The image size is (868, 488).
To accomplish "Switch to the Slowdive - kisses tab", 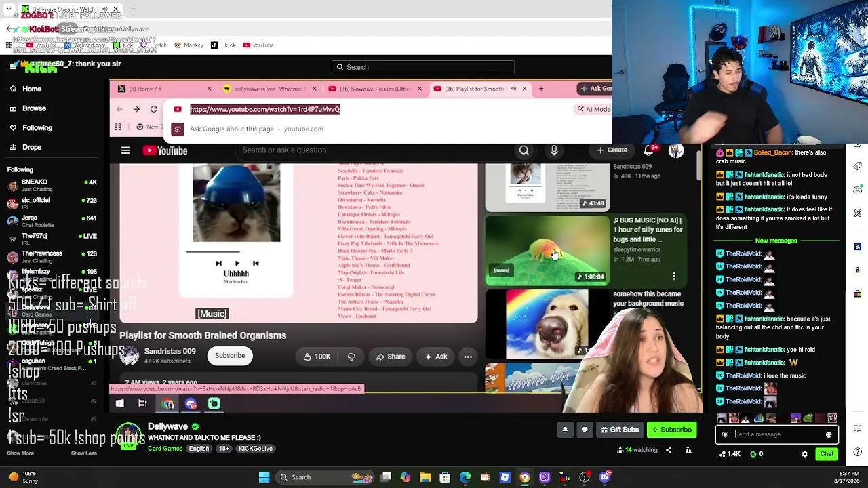I will coord(375,89).
